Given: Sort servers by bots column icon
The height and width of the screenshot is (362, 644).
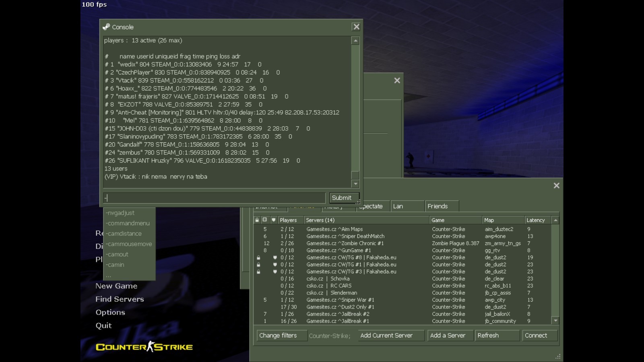Looking at the screenshot, I should tap(265, 220).
